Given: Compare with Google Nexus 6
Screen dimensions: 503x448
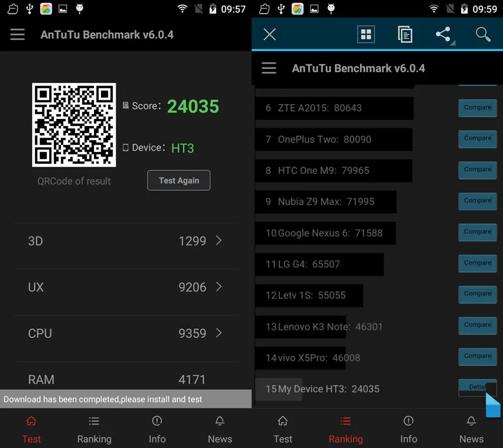Looking at the screenshot, I should coord(478,232).
